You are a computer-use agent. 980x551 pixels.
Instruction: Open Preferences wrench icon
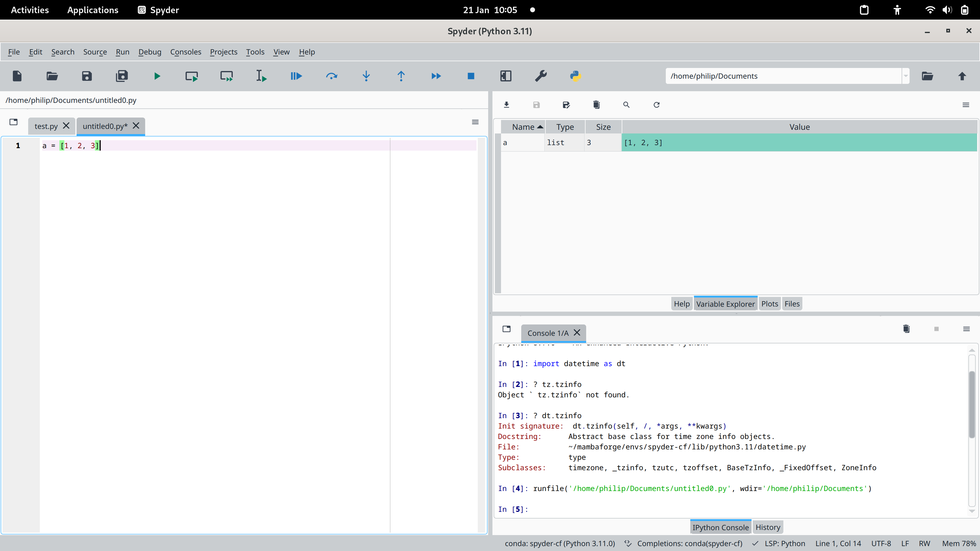click(x=541, y=76)
